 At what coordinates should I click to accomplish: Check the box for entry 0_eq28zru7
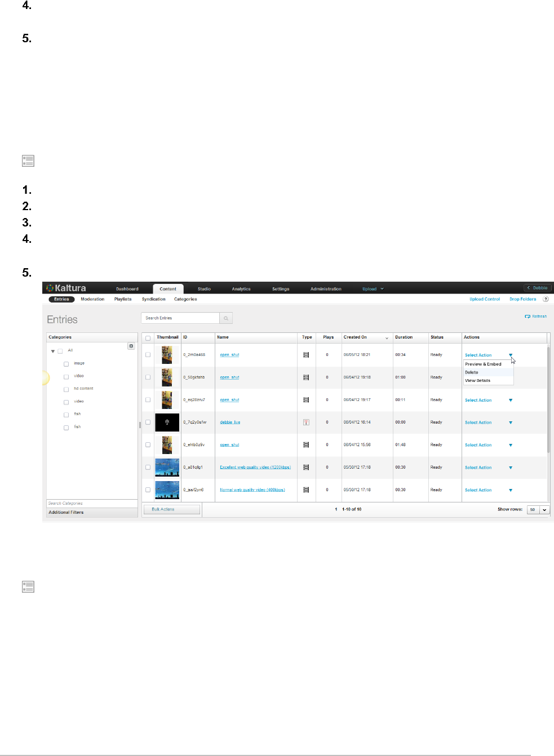148,400
